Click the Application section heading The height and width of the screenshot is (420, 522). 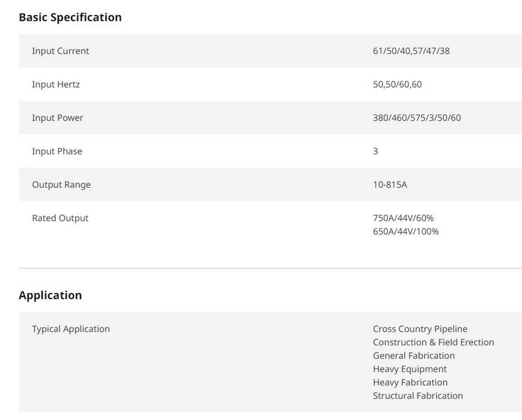click(x=50, y=295)
